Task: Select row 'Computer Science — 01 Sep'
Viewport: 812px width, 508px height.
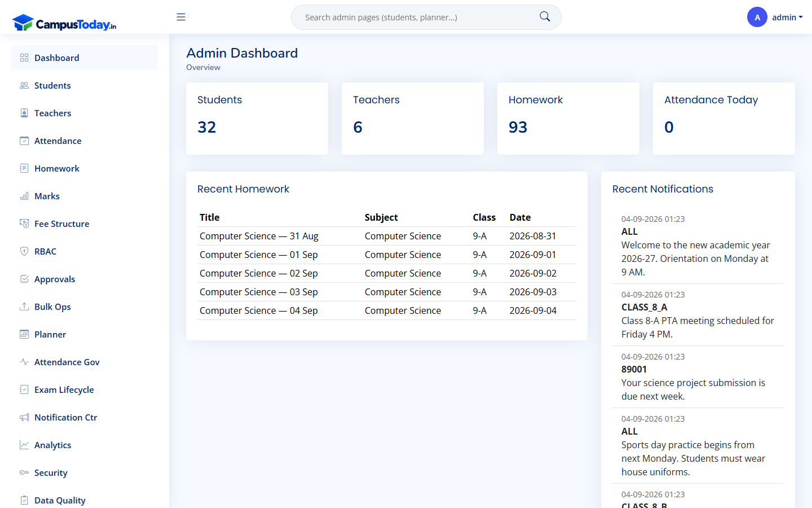Action: pos(387,255)
